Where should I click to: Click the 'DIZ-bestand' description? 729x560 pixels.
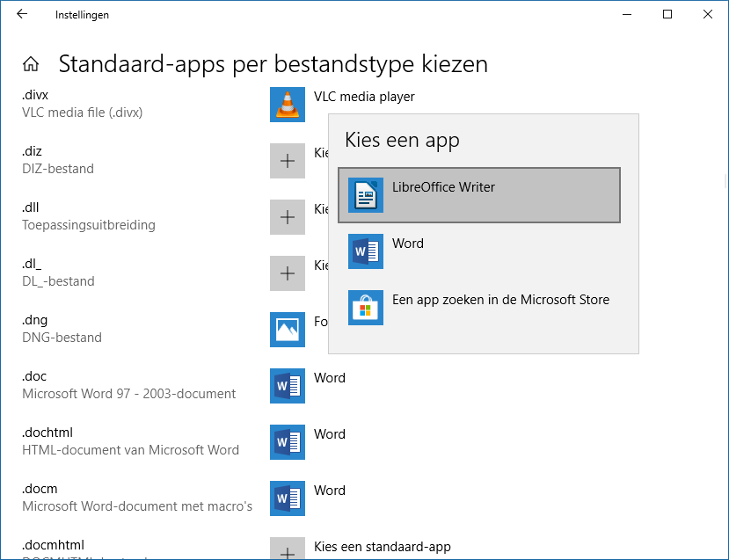[58, 168]
